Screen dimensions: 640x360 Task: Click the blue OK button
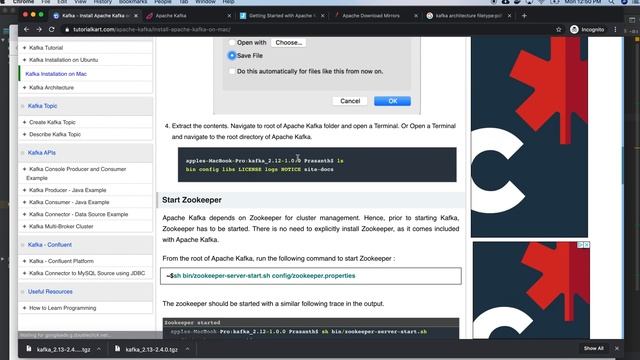tap(392, 101)
